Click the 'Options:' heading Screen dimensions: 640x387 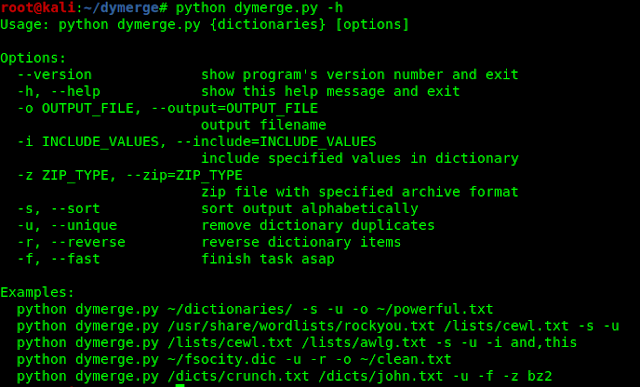(x=33, y=58)
